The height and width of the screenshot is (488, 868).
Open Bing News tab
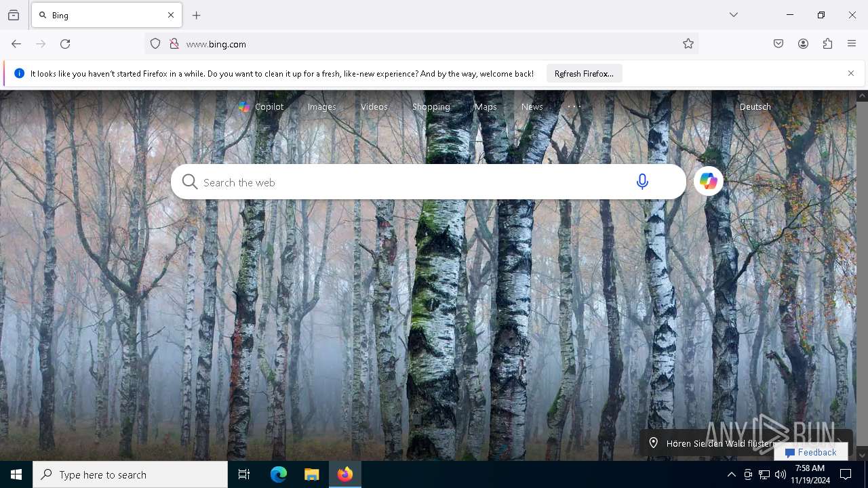point(532,106)
